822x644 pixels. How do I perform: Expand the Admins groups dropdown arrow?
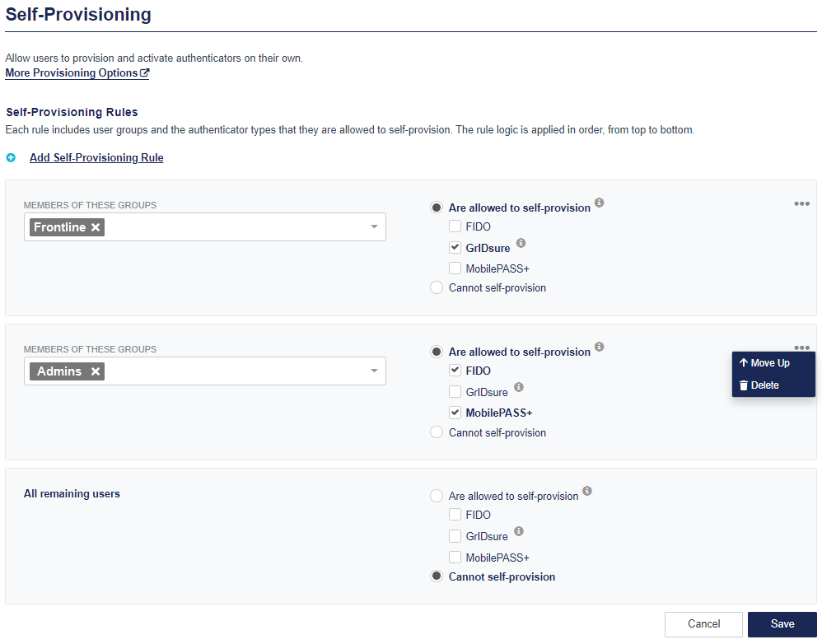pos(374,371)
